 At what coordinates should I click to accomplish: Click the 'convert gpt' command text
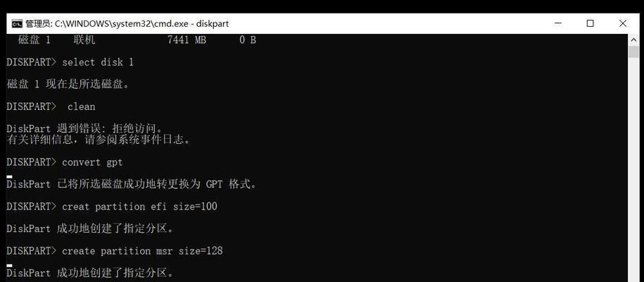pos(92,162)
